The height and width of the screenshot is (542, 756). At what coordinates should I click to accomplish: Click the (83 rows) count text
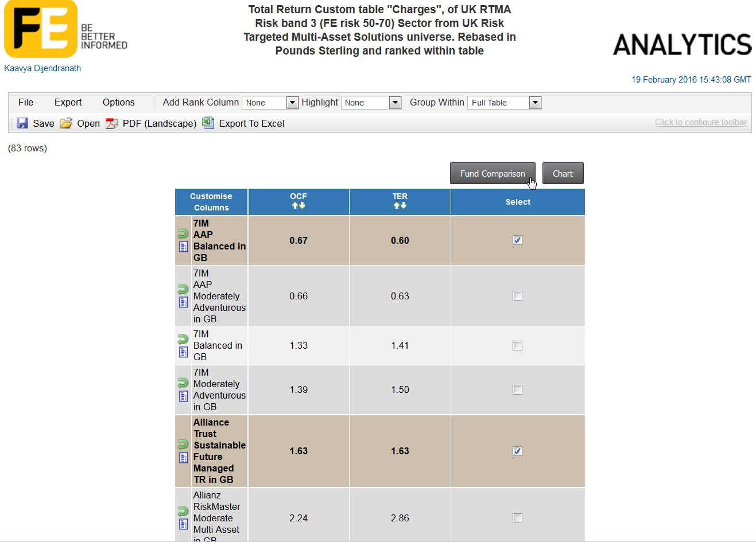[x=28, y=148]
